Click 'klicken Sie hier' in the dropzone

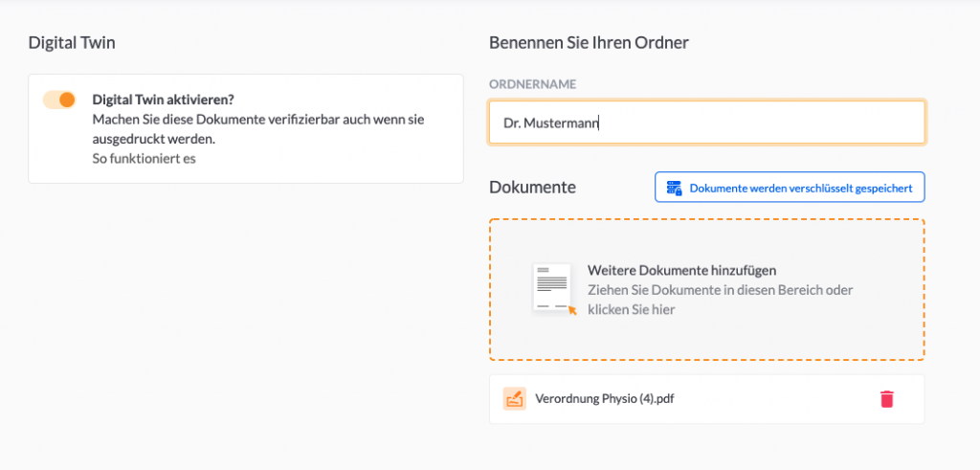point(632,309)
